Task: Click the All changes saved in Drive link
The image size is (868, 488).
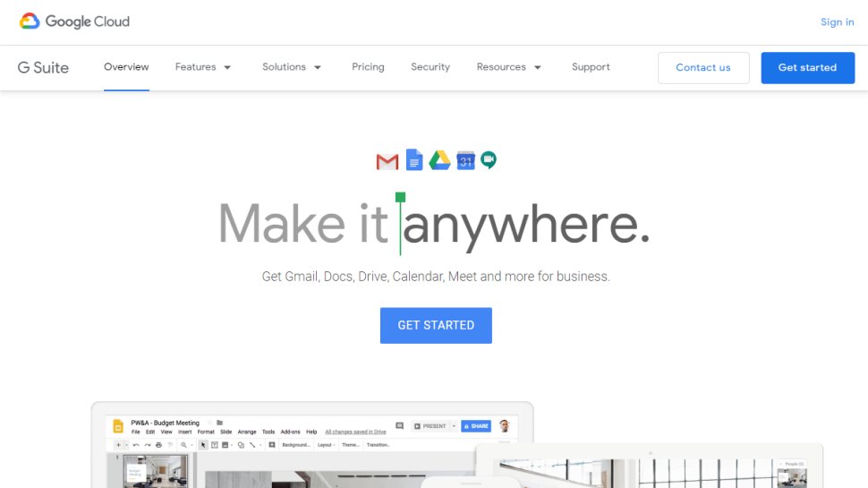Action: (x=355, y=432)
